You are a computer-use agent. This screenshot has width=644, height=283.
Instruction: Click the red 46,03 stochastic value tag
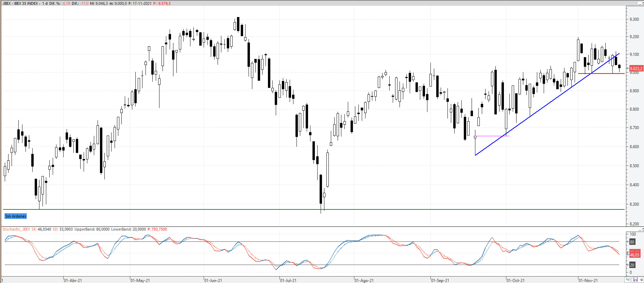tap(635, 254)
